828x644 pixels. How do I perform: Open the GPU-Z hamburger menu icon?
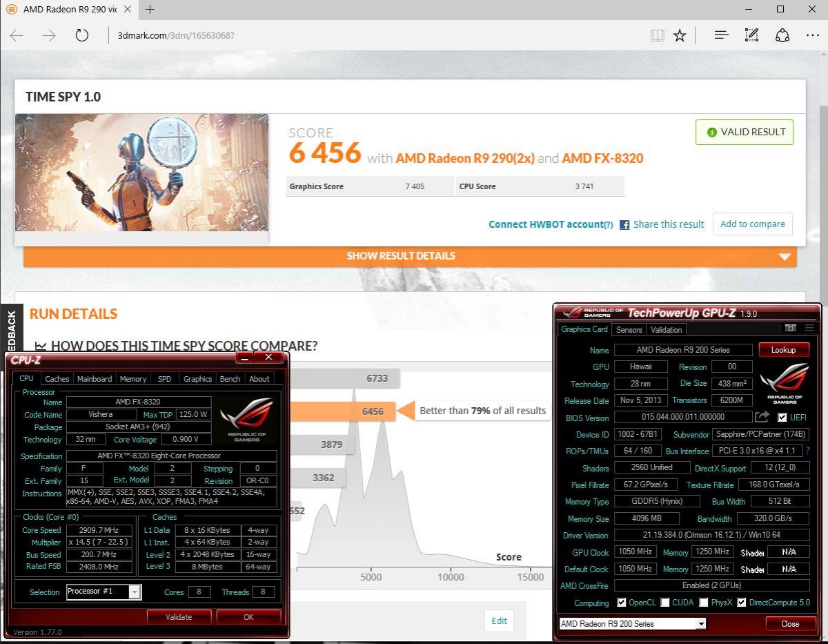point(809,329)
